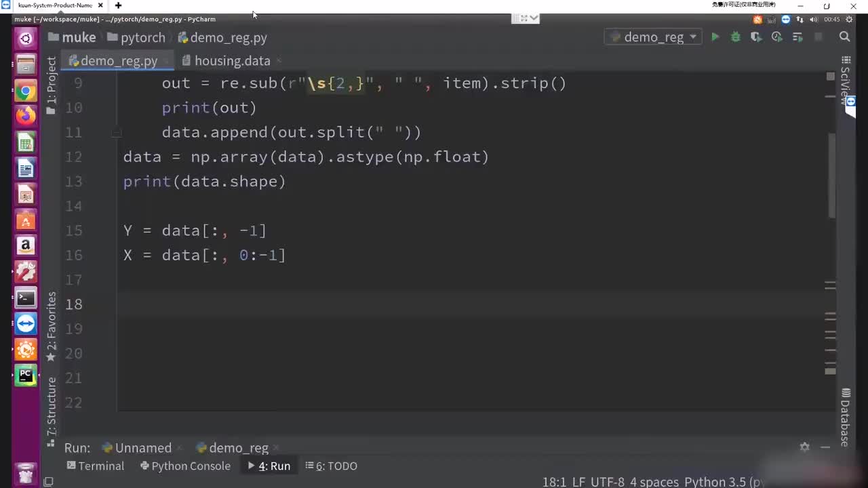Click pytorch folder breadcrumb
Image resolution: width=868 pixels, height=488 pixels.
136,37
